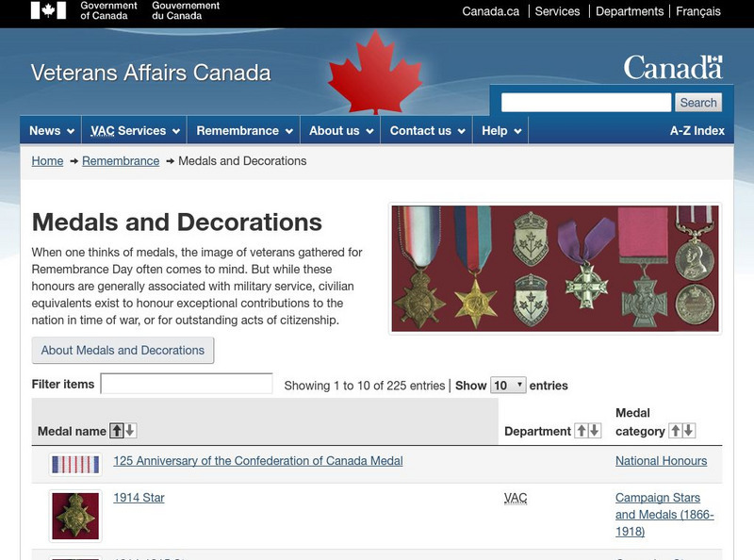This screenshot has height=560, width=754.
Task: Sort Medal category ascending arrow
Action: coord(676,431)
